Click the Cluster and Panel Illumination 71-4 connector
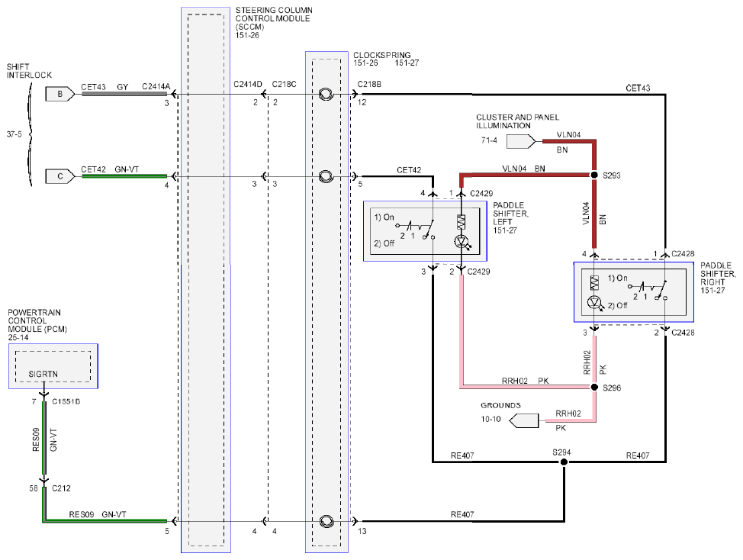This screenshot has height=560, width=743. click(x=521, y=141)
